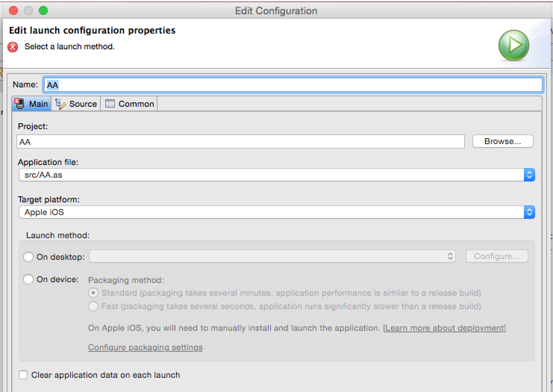Switch to the Main tab
Screen dimensions: 553x392
coord(31,104)
